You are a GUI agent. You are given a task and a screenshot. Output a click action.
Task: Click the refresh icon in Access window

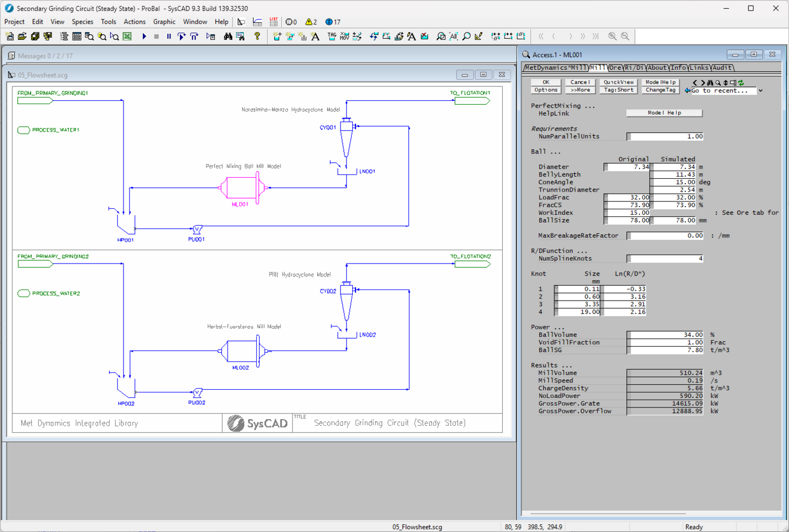pyautogui.click(x=741, y=82)
